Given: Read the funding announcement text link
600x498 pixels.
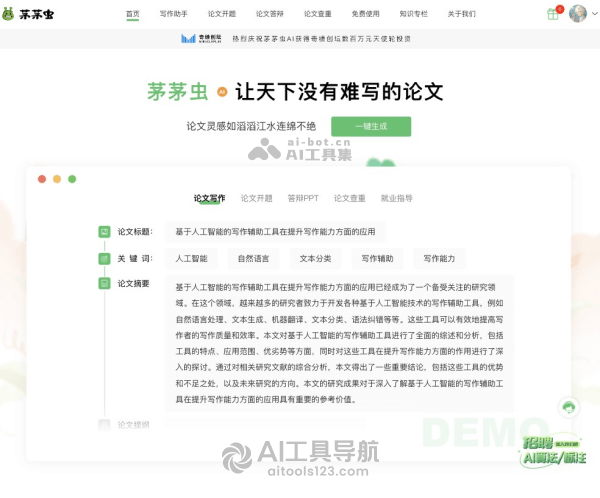Looking at the screenshot, I should click(x=321, y=39).
